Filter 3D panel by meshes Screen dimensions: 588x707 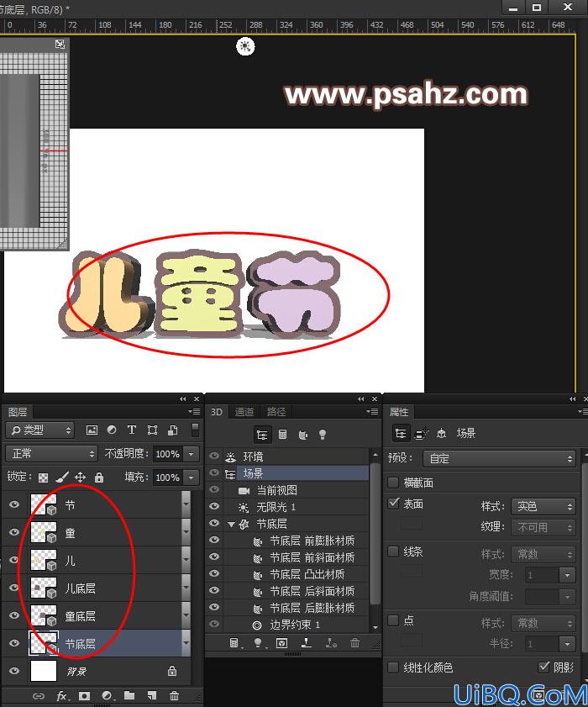(x=282, y=435)
